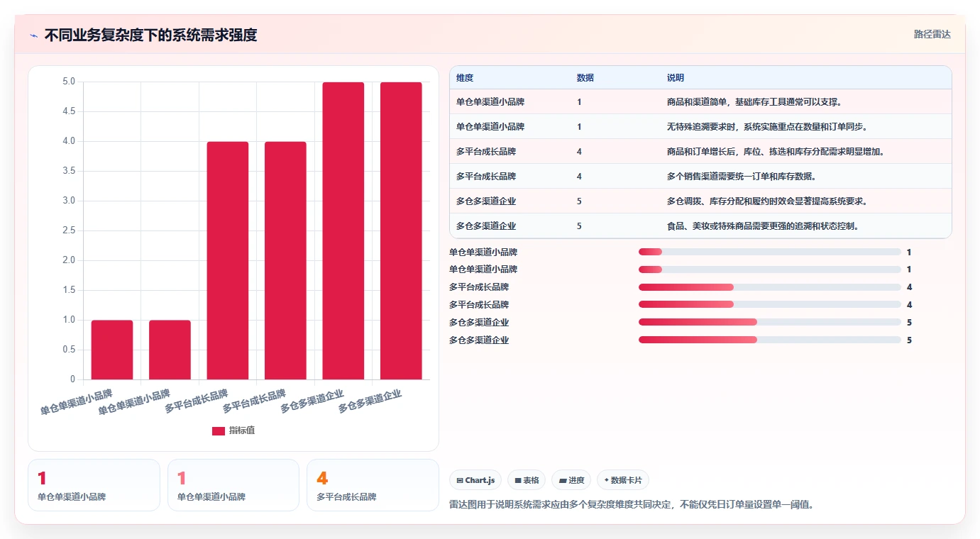This screenshot has height=539, width=980.
Task: Open the data card showing 4 多平台成长品牌
Action: [x=373, y=485]
